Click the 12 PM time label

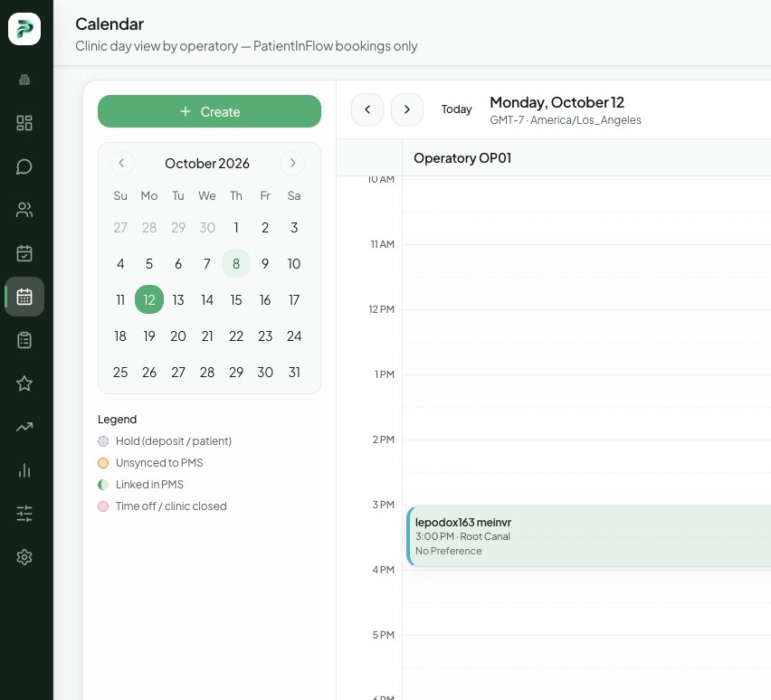point(382,309)
